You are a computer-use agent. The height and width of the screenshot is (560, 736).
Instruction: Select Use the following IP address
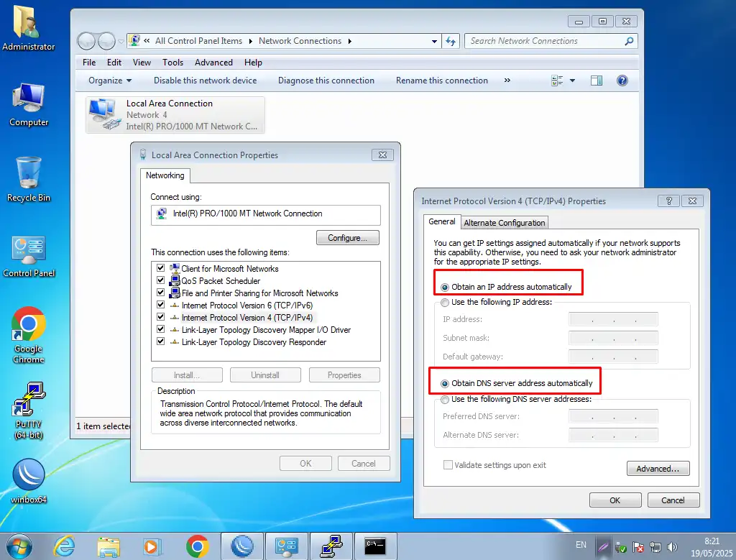click(x=446, y=303)
